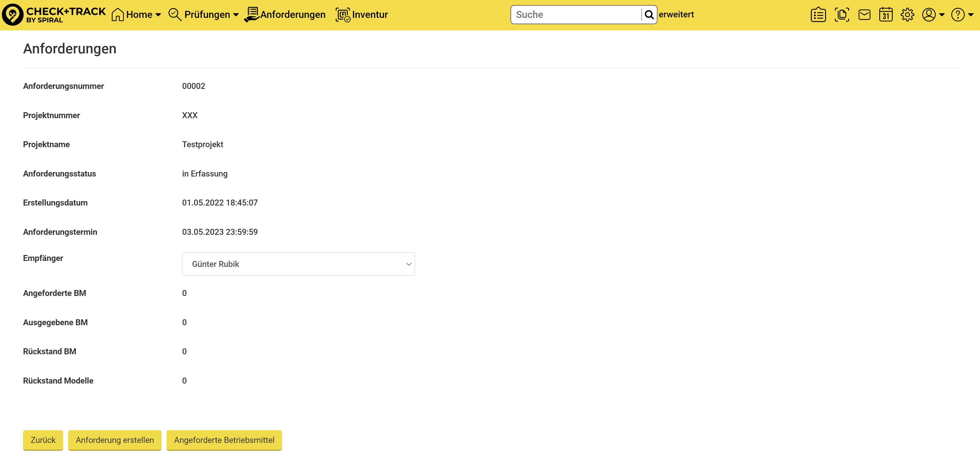980x460 pixels.
Task: Click the Zurück button
Action: click(x=43, y=440)
